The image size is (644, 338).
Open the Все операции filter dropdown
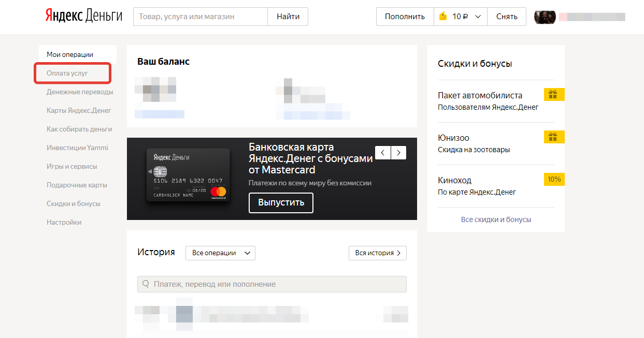[220, 253]
